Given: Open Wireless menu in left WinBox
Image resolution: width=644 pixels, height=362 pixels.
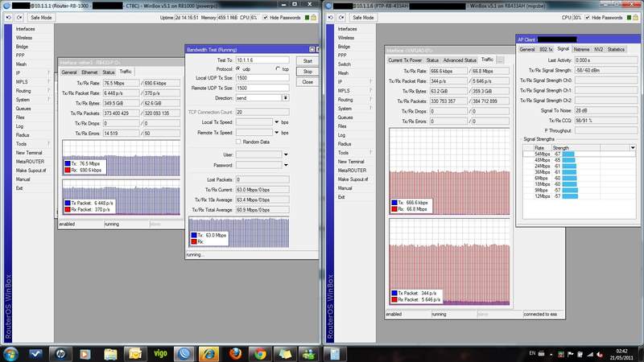Looking at the screenshot, I should coord(24,38).
